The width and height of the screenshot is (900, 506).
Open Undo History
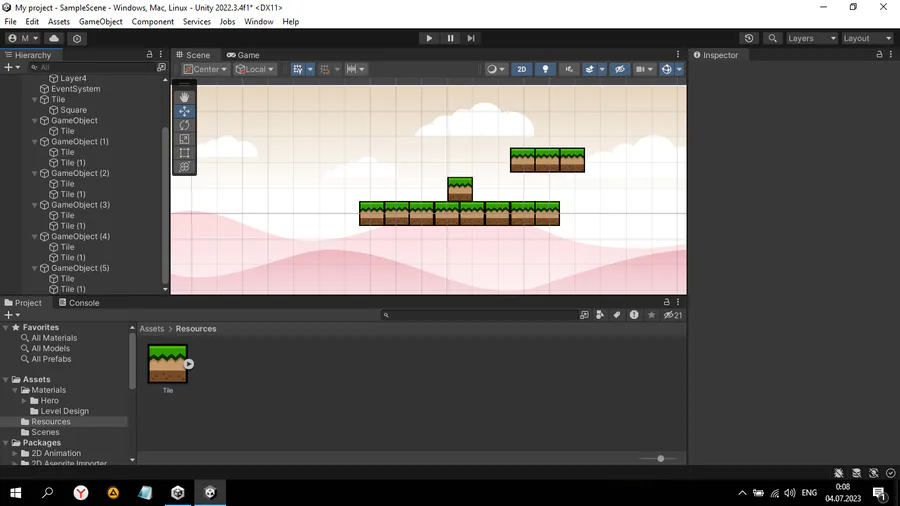click(x=749, y=38)
